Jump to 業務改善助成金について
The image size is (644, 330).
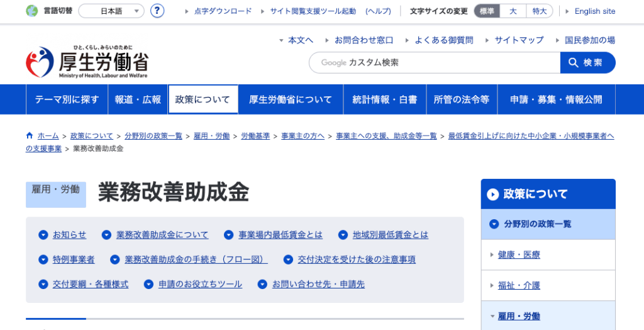(162, 235)
